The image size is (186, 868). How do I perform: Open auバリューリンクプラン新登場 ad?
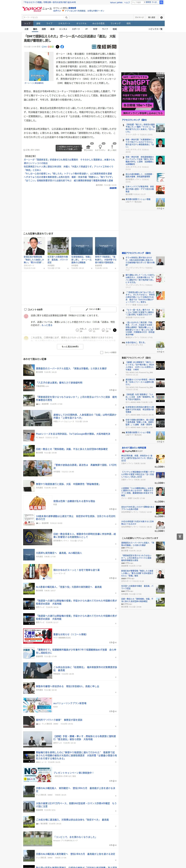point(70,703)
